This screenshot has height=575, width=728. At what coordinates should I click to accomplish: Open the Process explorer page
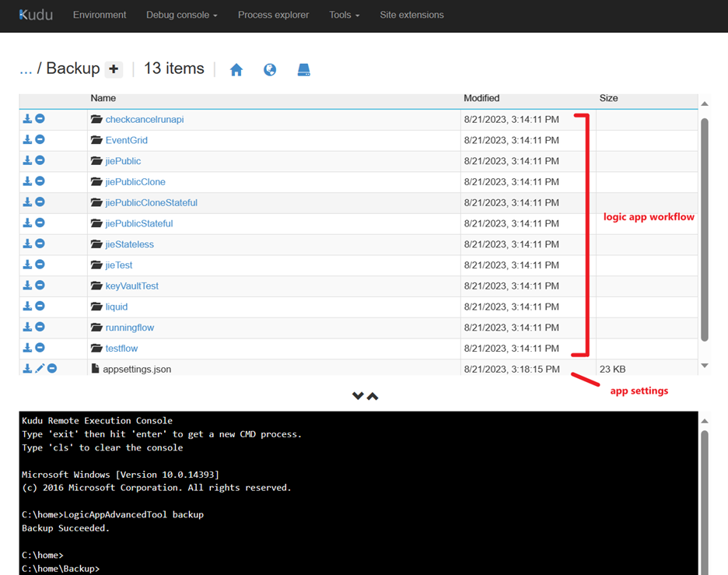point(274,15)
